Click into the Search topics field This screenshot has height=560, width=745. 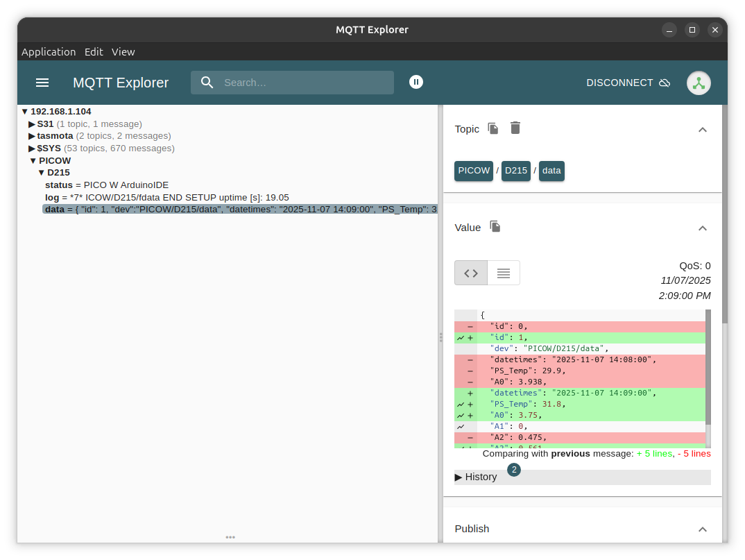point(302,83)
